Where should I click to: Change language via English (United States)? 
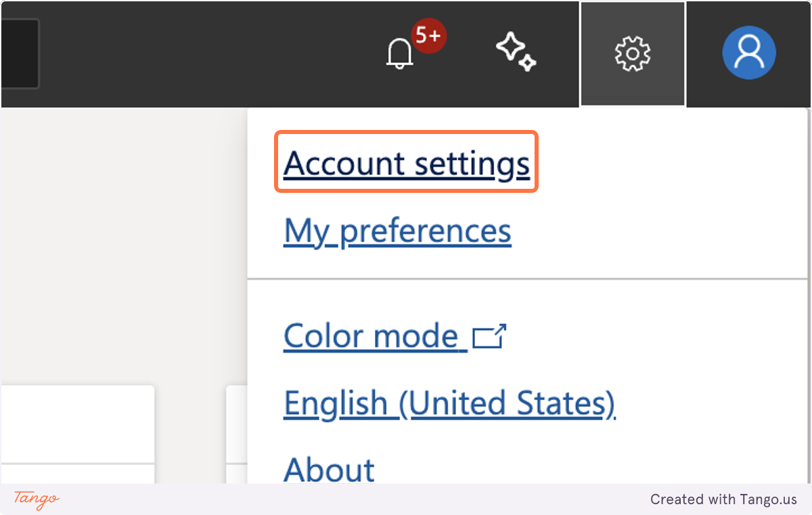pos(449,403)
